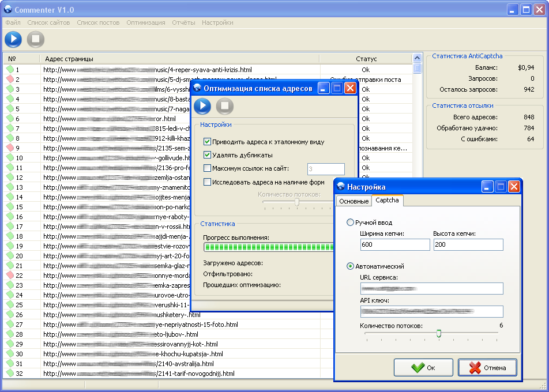Open the Файл menu
This screenshot has width=549, height=392.
pyautogui.click(x=13, y=22)
